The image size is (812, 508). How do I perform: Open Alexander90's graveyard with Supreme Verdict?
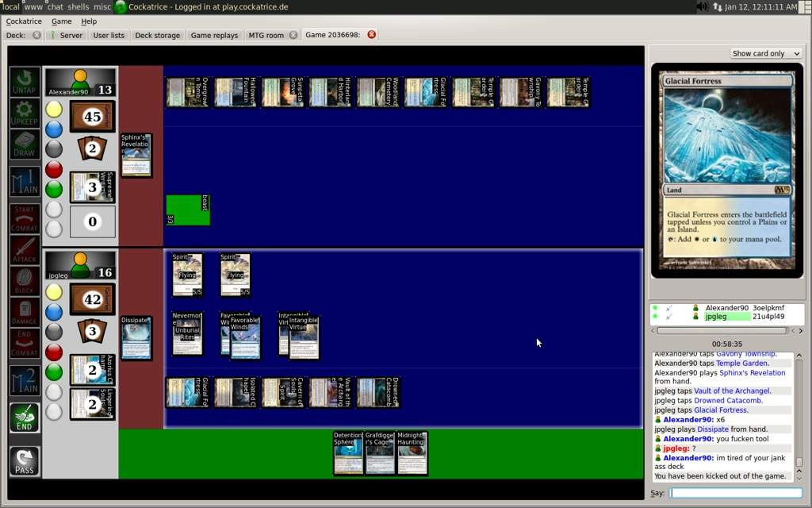click(92, 187)
